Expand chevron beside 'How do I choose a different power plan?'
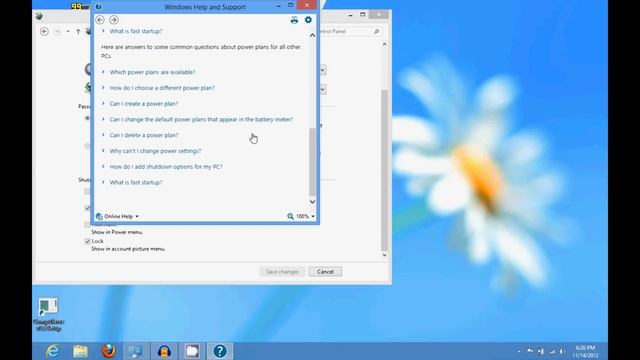The image size is (640, 360). (103, 88)
